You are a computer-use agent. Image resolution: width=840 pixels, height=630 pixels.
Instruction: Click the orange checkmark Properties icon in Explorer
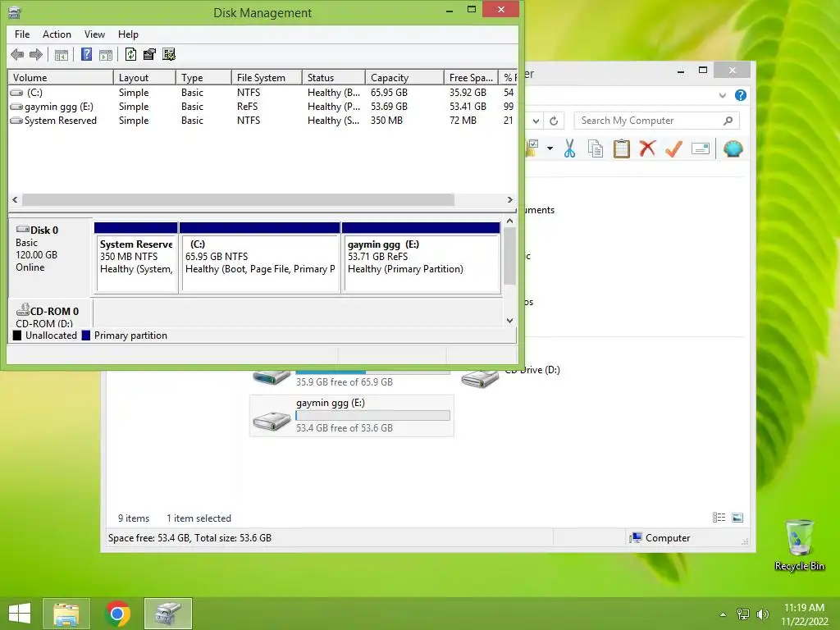(x=674, y=148)
